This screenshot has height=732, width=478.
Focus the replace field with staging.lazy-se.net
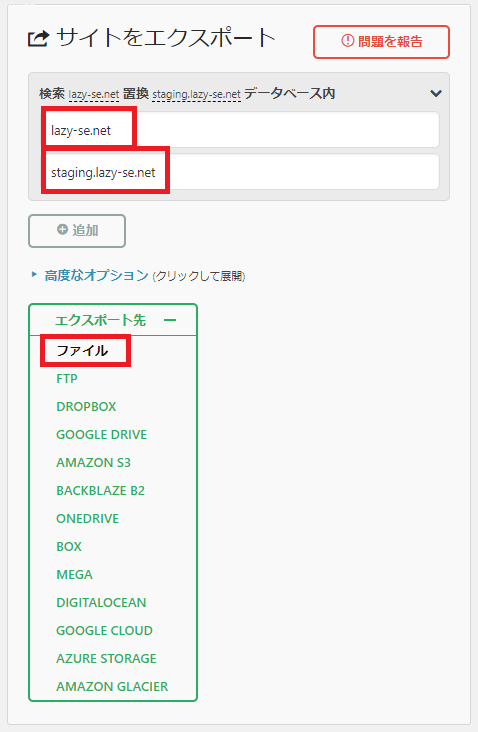[x=240, y=172]
